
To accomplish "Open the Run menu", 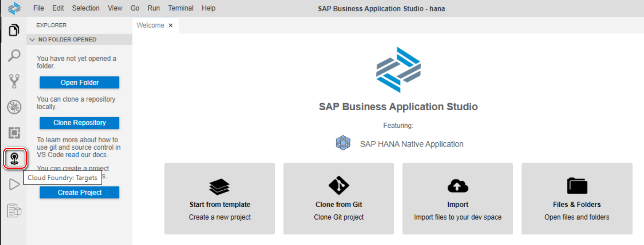I will coord(154,8).
